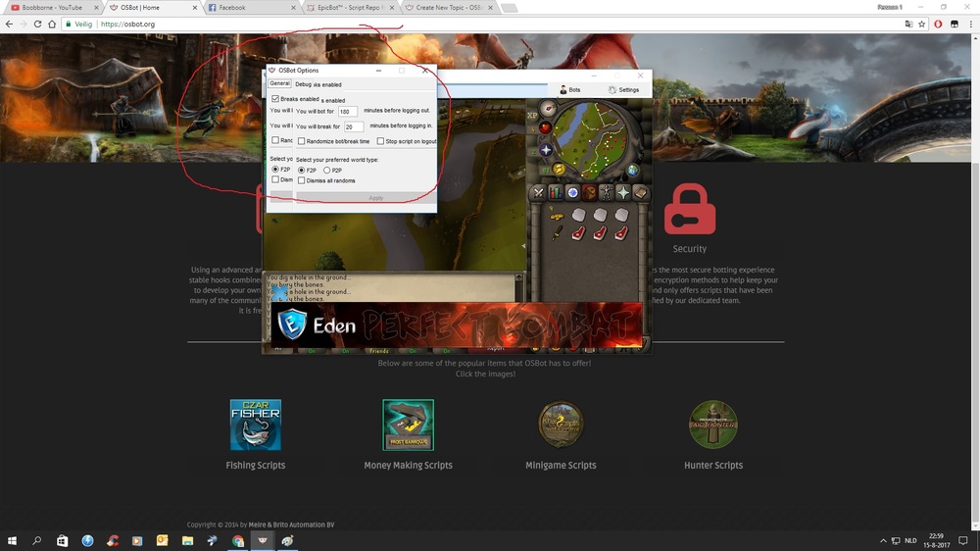This screenshot has height=551, width=980.
Task: Click the compass icon beside the minimap
Action: 548,108
